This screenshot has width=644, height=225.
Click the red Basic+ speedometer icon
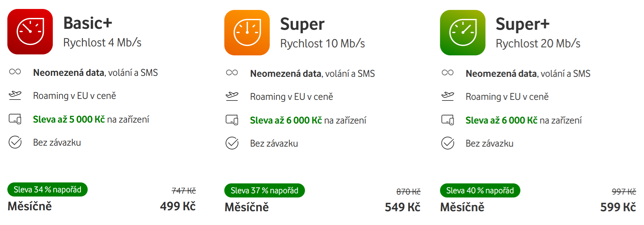(x=30, y=32)
